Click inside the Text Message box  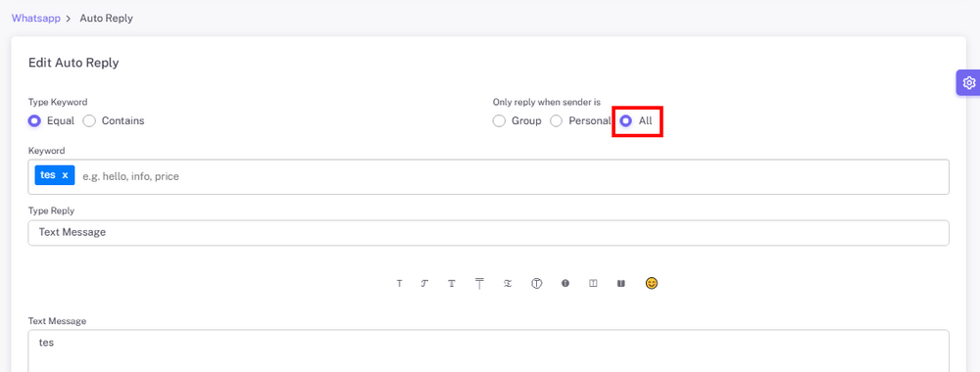(489, 350)
